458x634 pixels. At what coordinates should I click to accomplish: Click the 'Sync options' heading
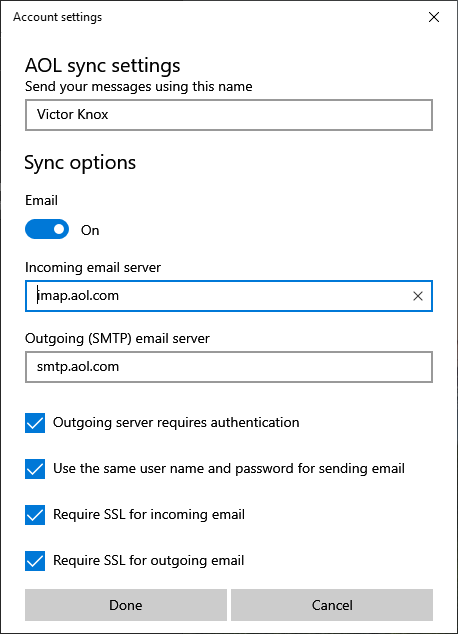pos(80,163)
